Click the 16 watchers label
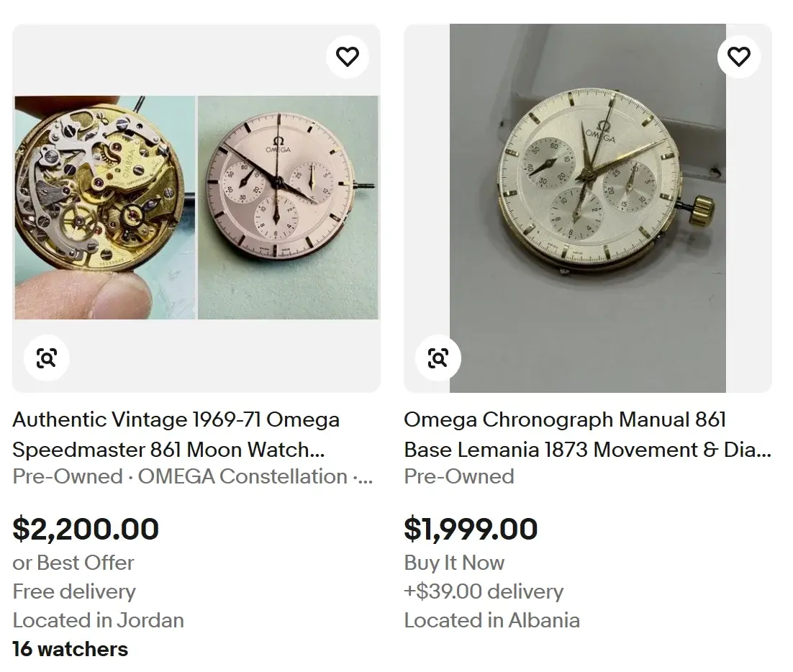Viewport: 793px width, 672px height. (x=70, y=649)
